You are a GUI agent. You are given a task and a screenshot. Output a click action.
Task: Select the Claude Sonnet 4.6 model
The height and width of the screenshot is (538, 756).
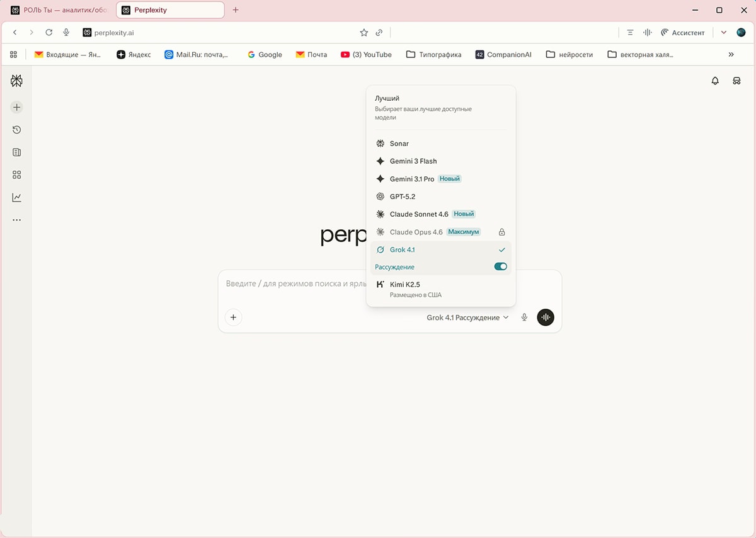point(441,214)
